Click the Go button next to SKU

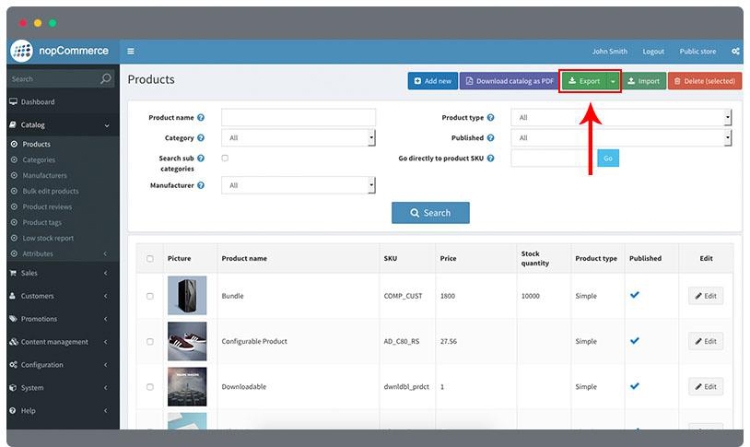click(608, 158)
